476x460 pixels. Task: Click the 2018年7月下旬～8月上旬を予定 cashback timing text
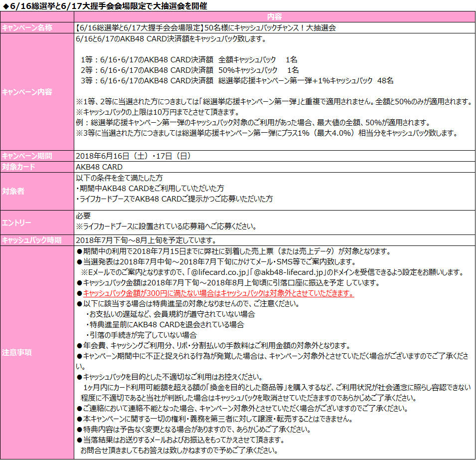(146, 240)
